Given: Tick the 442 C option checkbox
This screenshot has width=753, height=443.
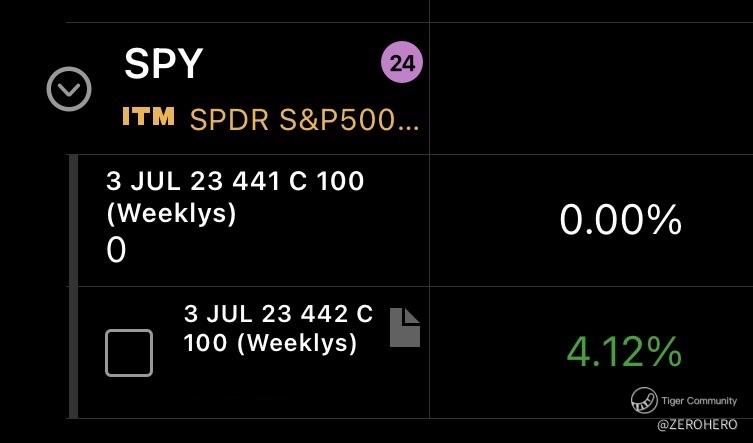Looking at the screenshot, I should tap(129, 353).
